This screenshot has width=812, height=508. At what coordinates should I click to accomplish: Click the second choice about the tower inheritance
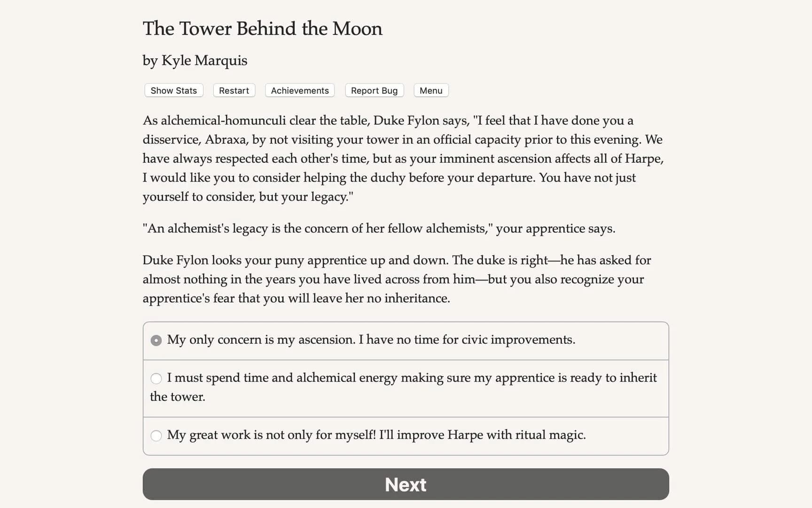pyautogui.click(x=404, y=387)
